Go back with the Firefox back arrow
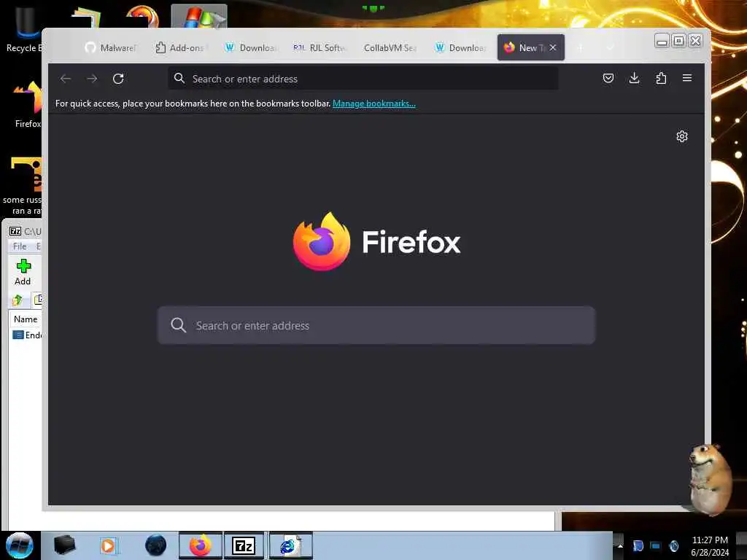The width and height of the screenshot is (747, 560). (x=66, y=79)
